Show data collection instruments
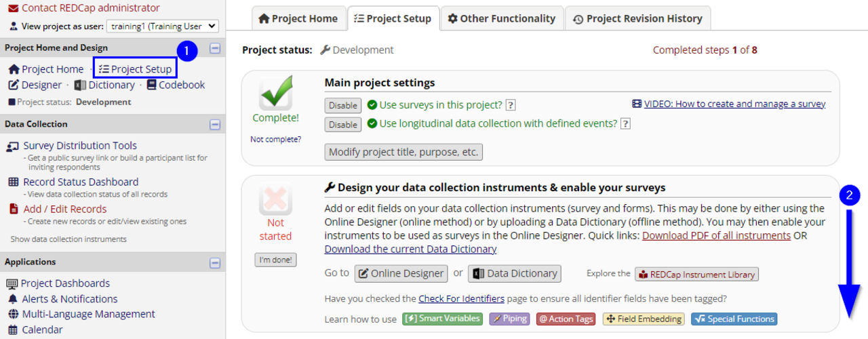Viewport: 868px width, 339px height. pos(68,239)
